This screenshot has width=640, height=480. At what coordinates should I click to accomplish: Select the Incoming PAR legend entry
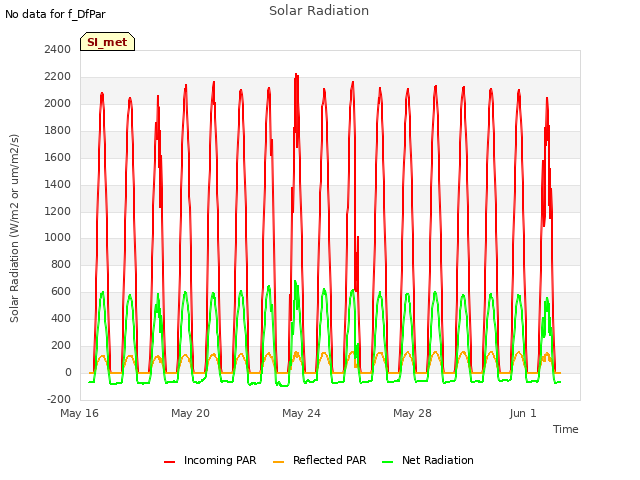pyautogui.click(x=210, y=460)
